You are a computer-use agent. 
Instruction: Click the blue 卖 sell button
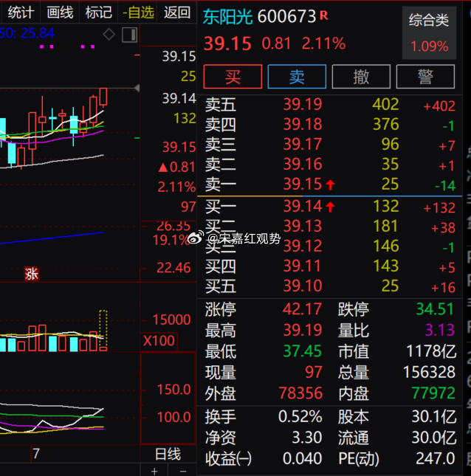(297, 77)
